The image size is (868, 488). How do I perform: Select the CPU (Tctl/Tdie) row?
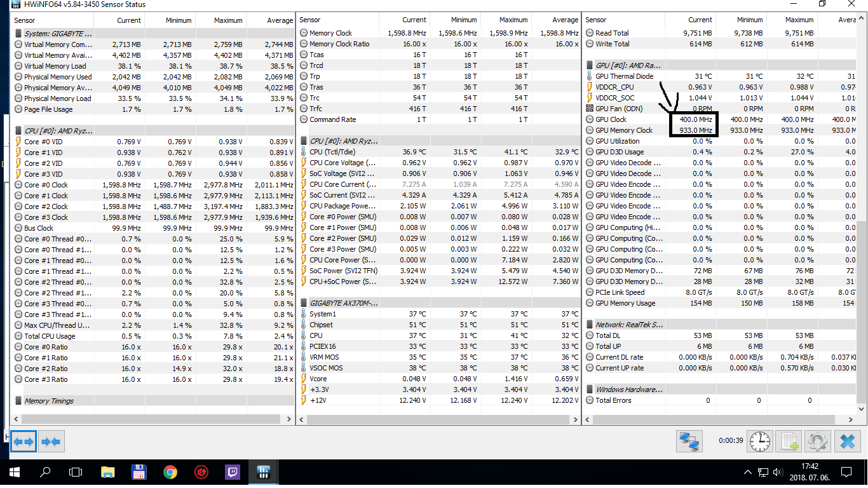pos(438,152)
